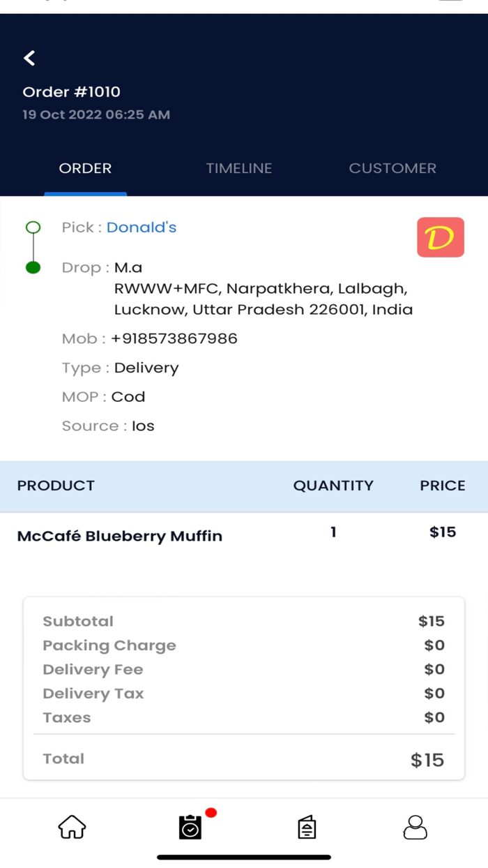Viewport: 488px width, 868px height.
Task: Open the profile icon
Action: (415, 827)
